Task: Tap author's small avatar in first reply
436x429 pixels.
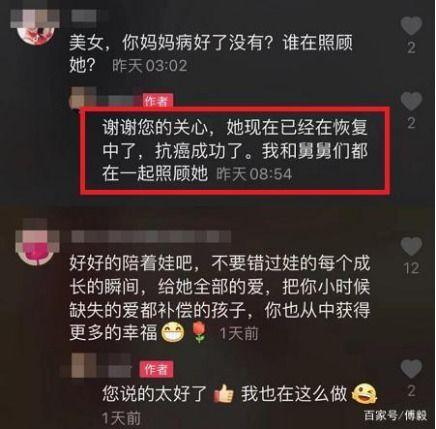Action: 82,97
